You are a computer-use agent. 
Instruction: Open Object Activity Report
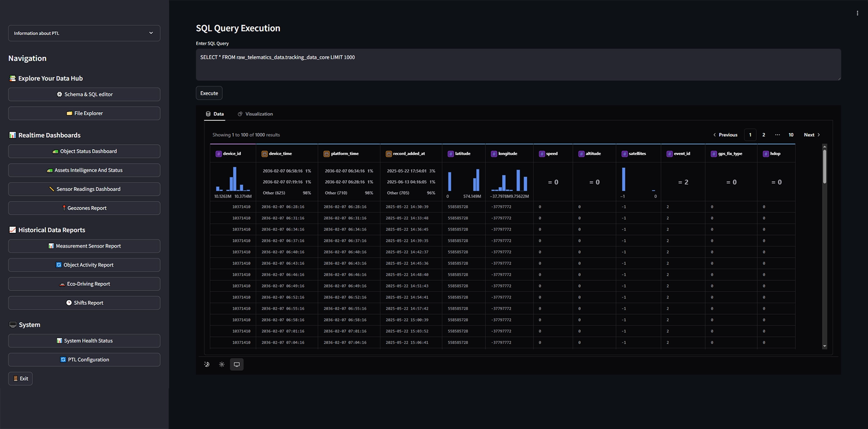coord(84,265)
